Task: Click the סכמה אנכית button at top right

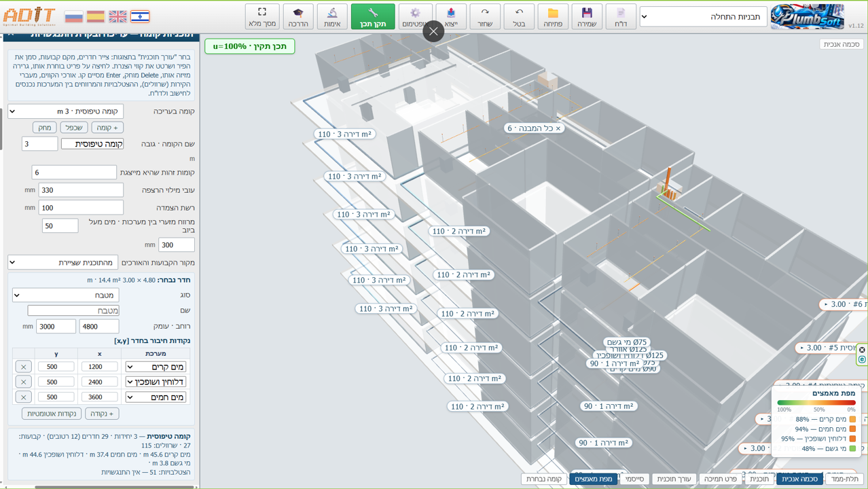Action: (x=842, y=44)
